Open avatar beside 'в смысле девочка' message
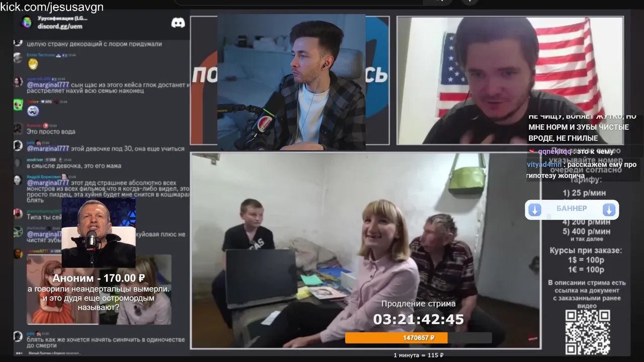The image size is (644, 362). [18, 162]
